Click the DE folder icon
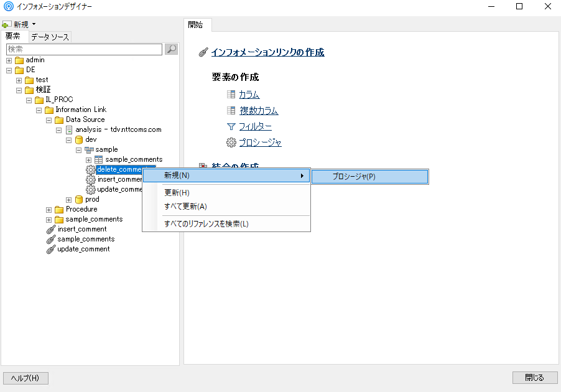Image resolution: width=561 pixels, height=392 pixels. [19, 70]
